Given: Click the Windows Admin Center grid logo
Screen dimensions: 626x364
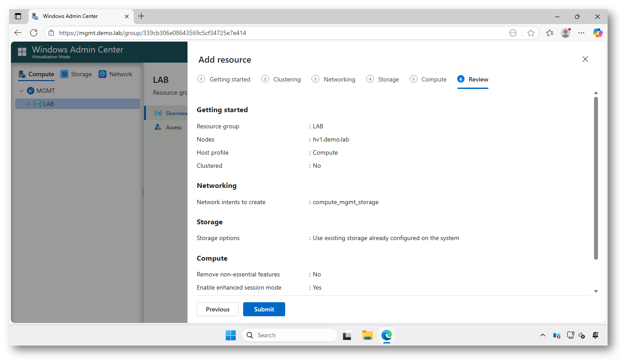Looking at the screenshot, I should [22, 52].
